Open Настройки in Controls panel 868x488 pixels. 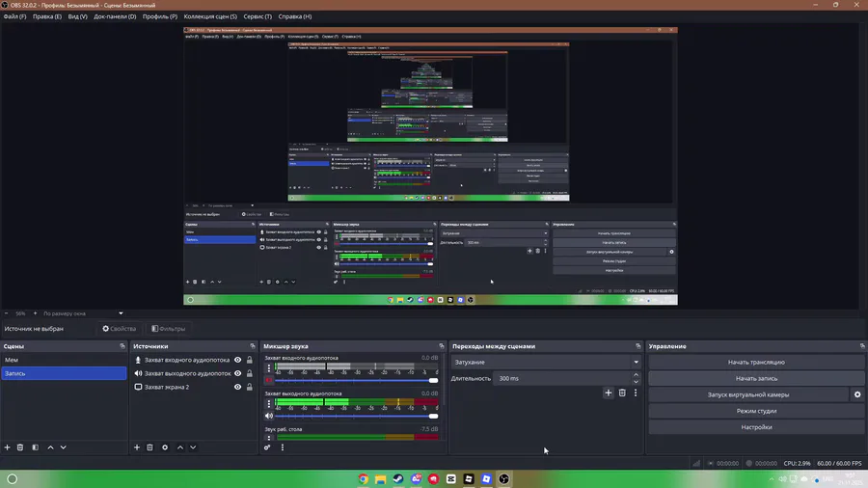[756, 427]
